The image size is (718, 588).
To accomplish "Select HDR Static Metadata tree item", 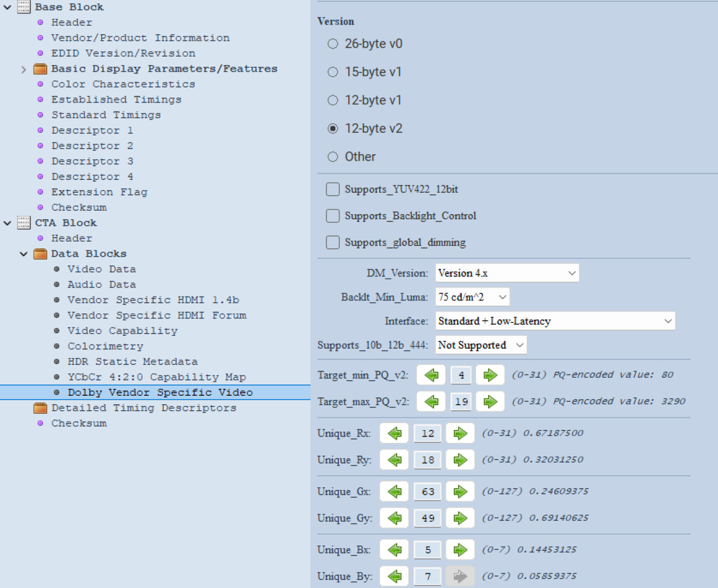I will click(x=132, y=362).
